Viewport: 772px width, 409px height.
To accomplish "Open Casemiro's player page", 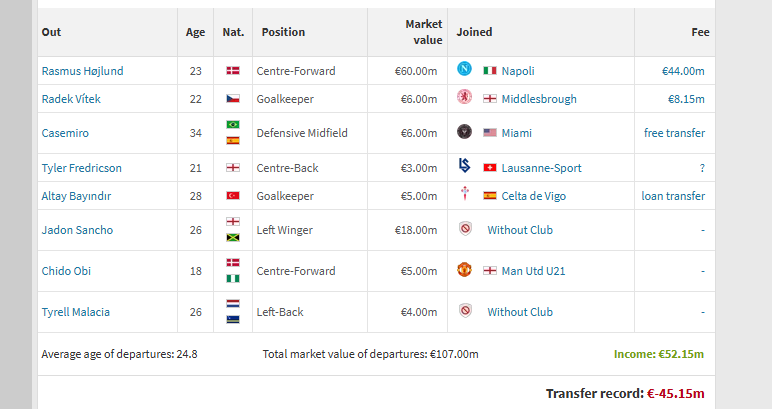I will point(65,133).
